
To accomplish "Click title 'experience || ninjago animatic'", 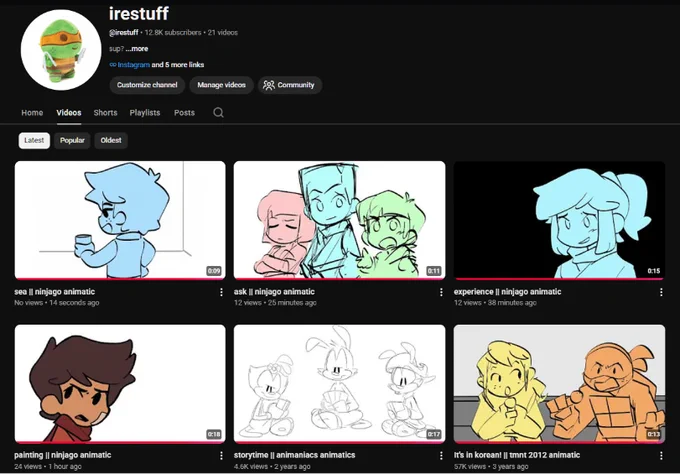I will tap(507, 292).
